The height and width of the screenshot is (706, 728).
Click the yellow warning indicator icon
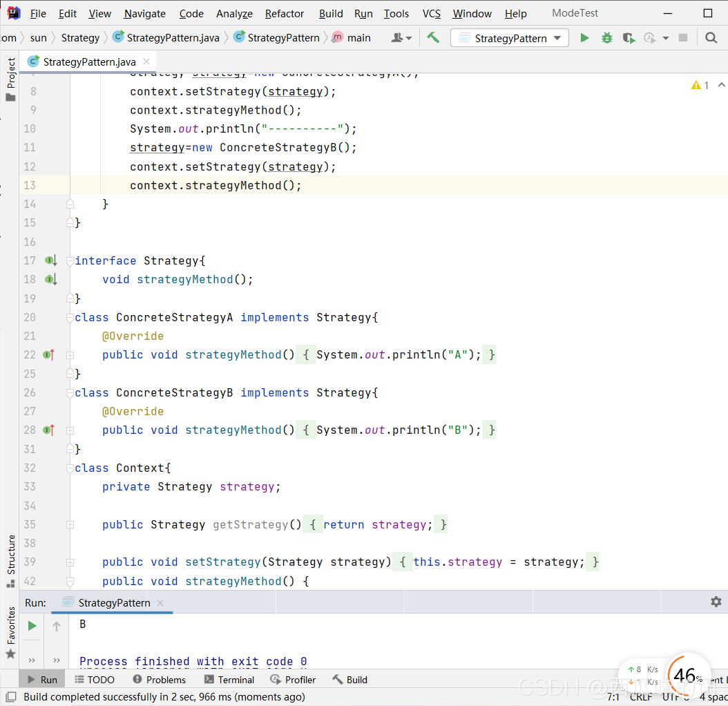696,85
